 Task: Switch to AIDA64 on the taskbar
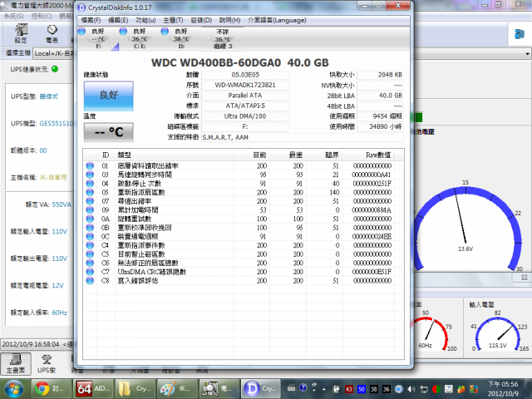[93, 389]
